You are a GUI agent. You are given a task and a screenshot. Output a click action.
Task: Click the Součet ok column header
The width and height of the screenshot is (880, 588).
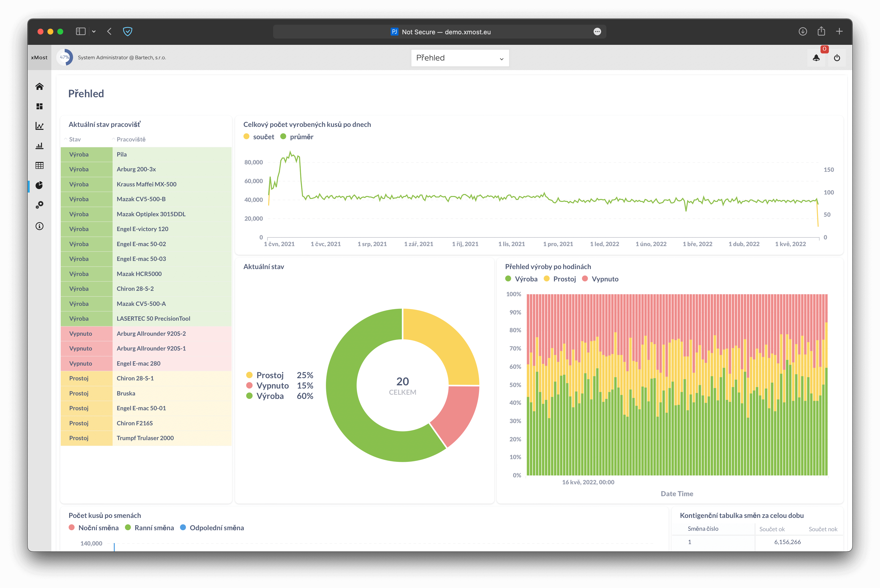point(772,529)
